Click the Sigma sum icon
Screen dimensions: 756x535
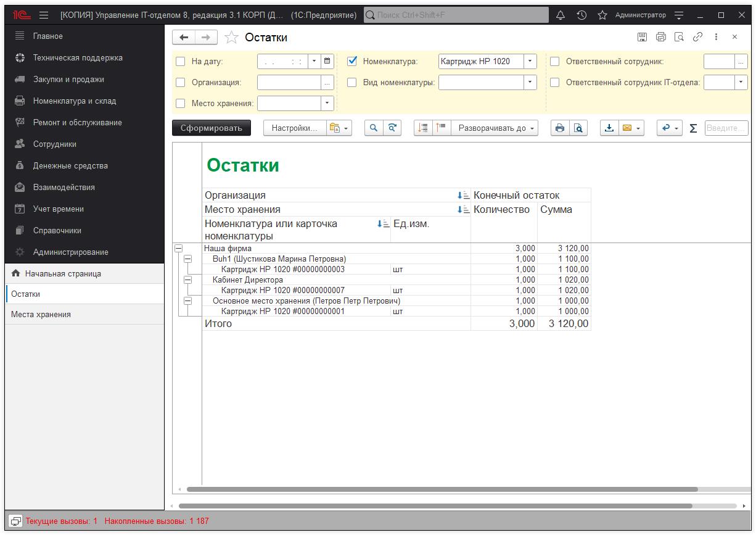click(x=693, y=128)
